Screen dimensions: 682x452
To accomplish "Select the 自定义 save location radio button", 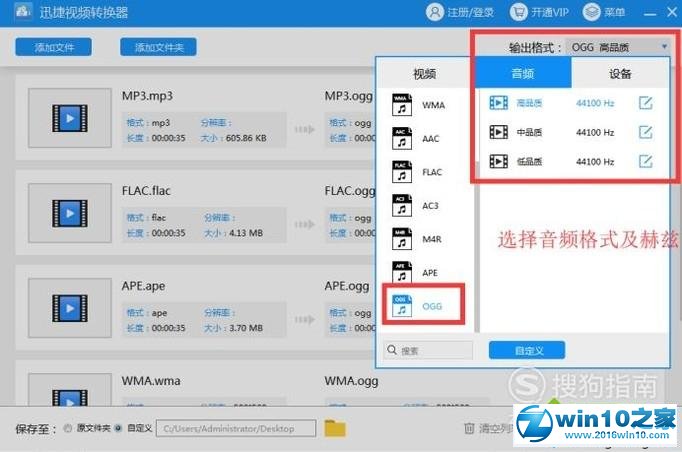I will click(119, 428).
